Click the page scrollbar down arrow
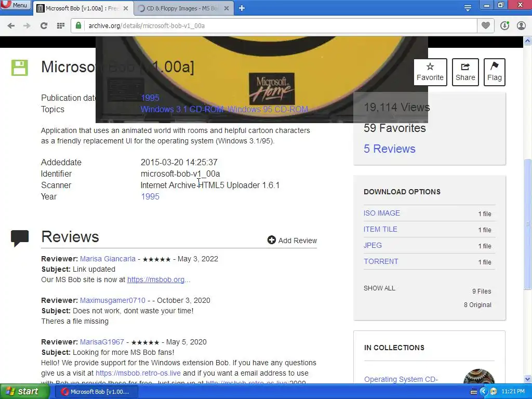 click(527, 379)
